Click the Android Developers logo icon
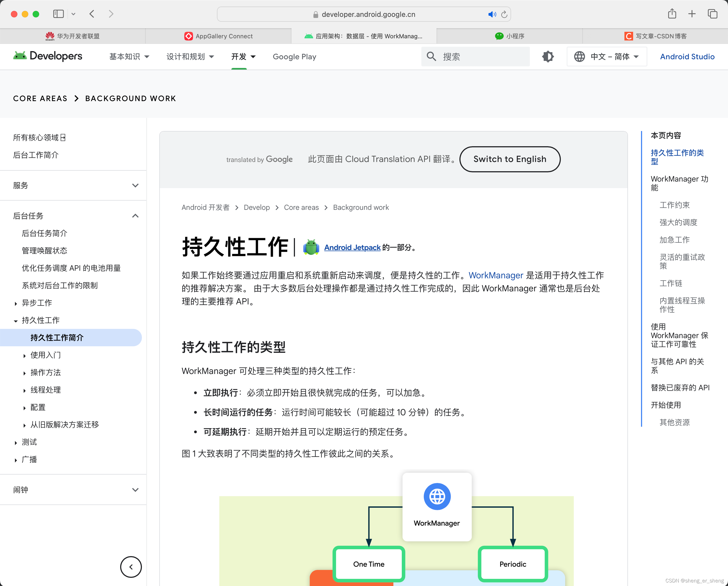This screenshot has width=728, height=586. (x=20, y=56)
